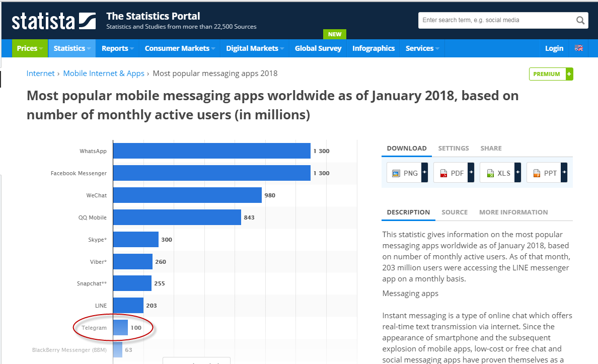Click the plus beside PPT download
The height and width of the screenshot is (364, 598).
click(564, 173)
